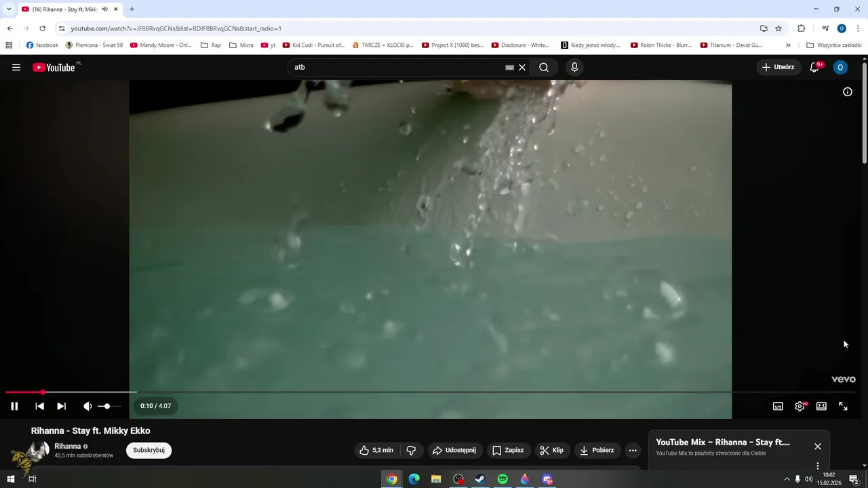Viewport: 868px width, 488px height.
Task: Open Windows Start menu
Action: tap(11, 479)
